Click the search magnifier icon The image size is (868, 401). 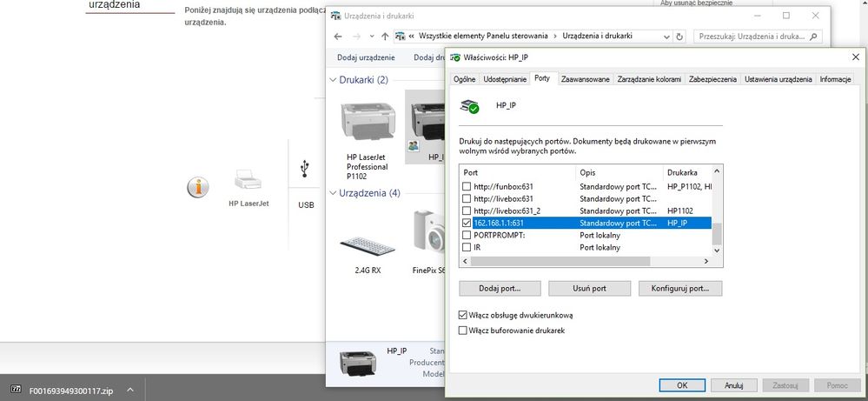(x=813, y=37)
